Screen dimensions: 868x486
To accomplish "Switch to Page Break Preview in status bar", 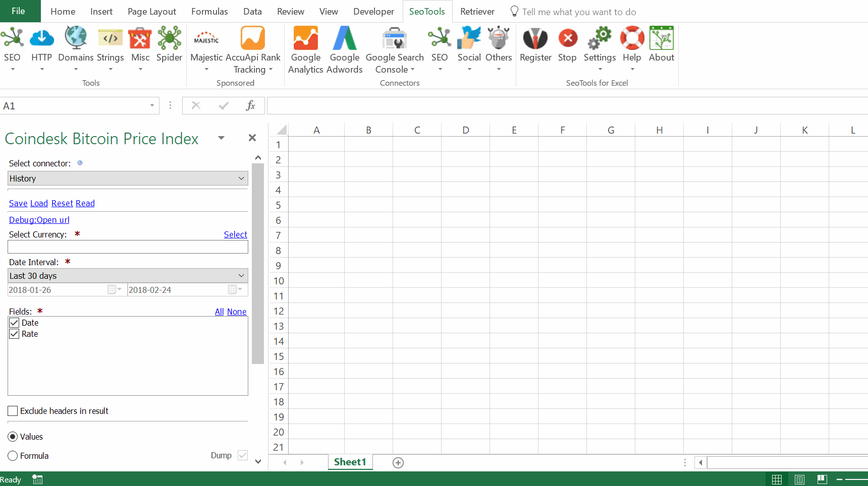I will tap(822, 479).
